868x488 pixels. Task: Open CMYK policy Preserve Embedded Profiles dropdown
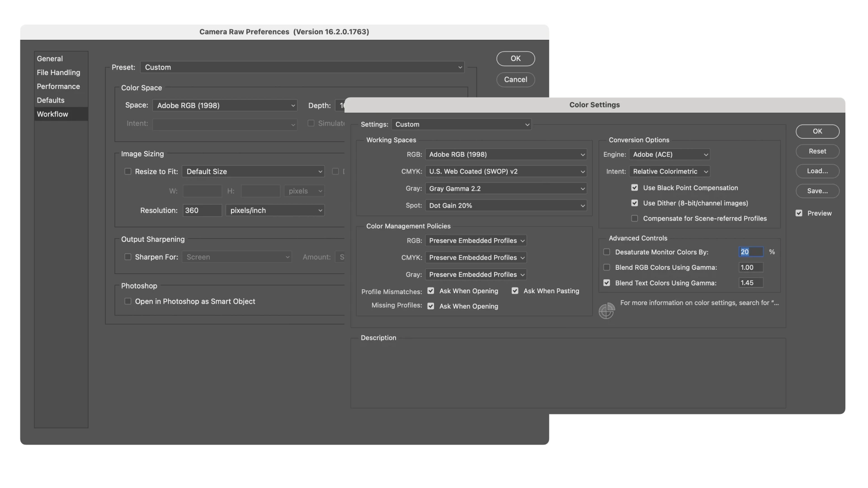[476, 258]
